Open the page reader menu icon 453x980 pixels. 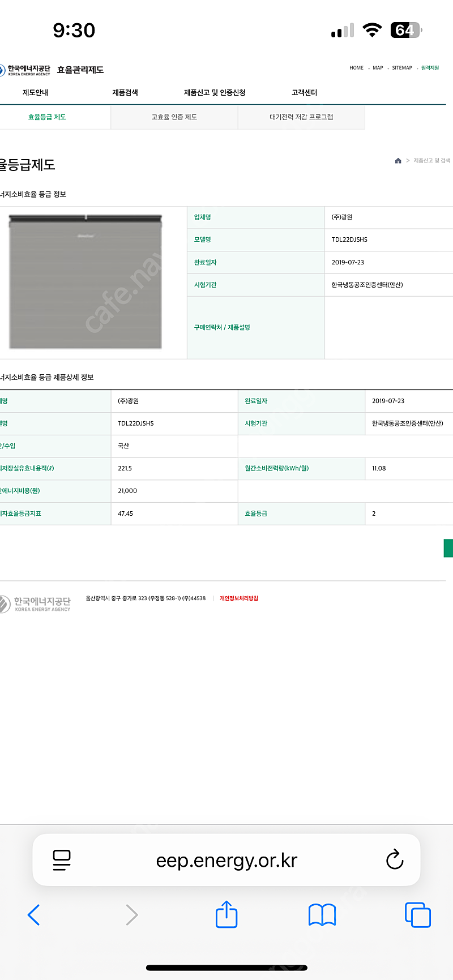(x=62, y=860)
